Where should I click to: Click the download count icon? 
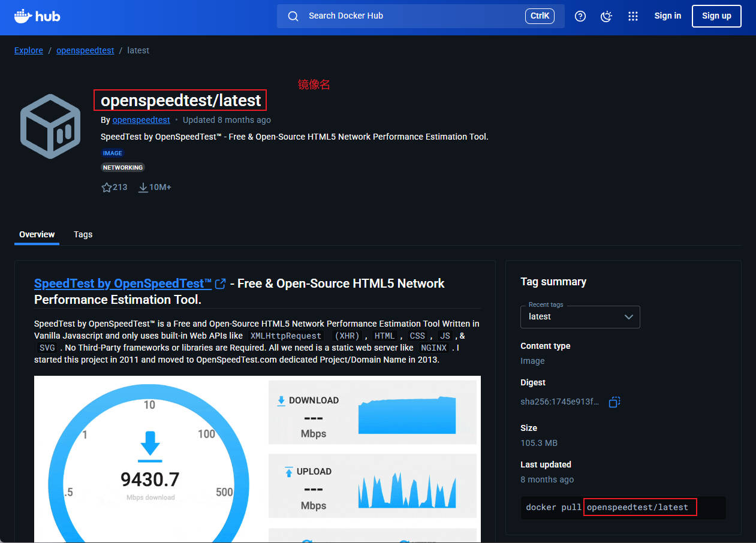(x=143, y=188)
